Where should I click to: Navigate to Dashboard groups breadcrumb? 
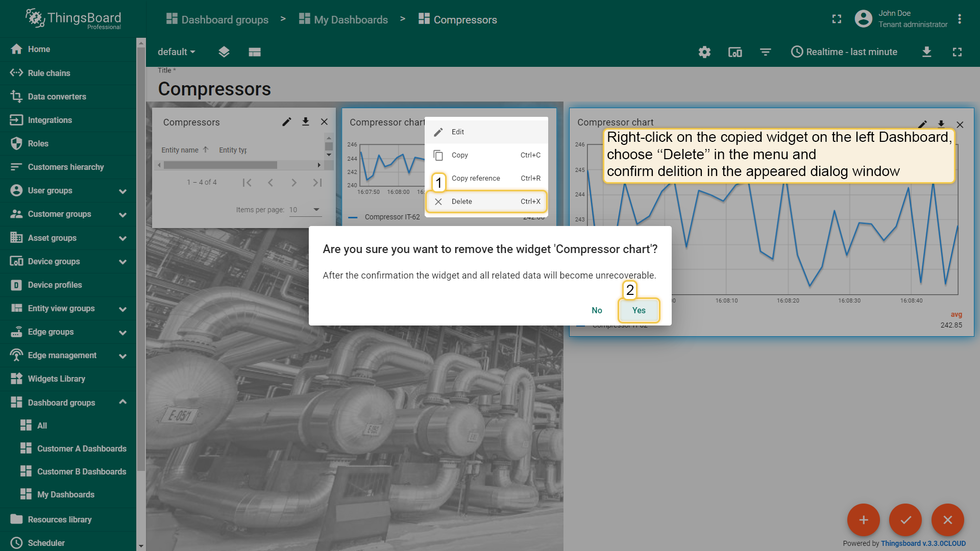[217, 19]
